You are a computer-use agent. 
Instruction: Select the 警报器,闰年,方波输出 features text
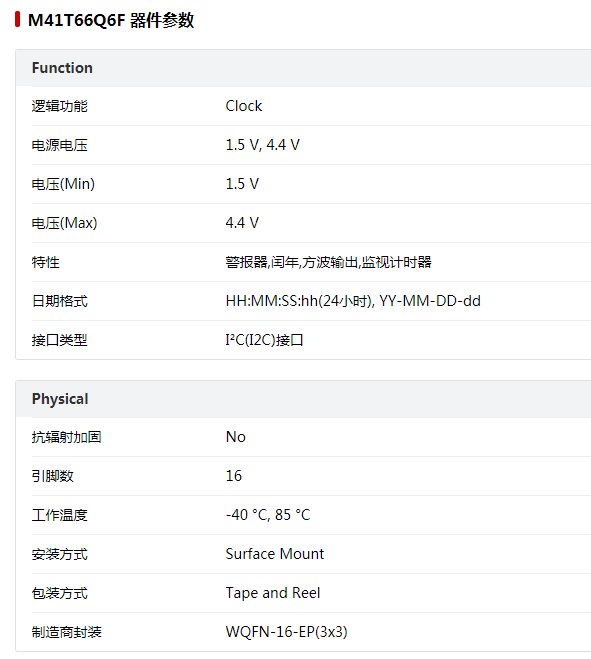click(329, 262)
